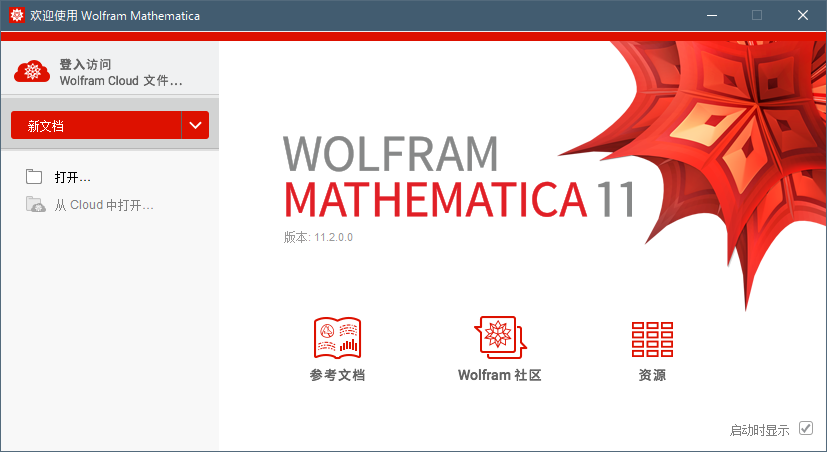The height and width of the screenshot is (452, 827).
Task: Toggle the 启动时显示 checkbox
Action: pos(806,428)
